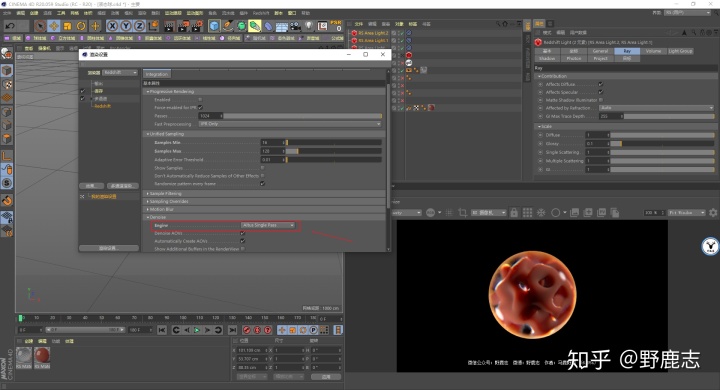720x390 pixels.
Task: Switch to Light Group tab
Action: (680, 51)
